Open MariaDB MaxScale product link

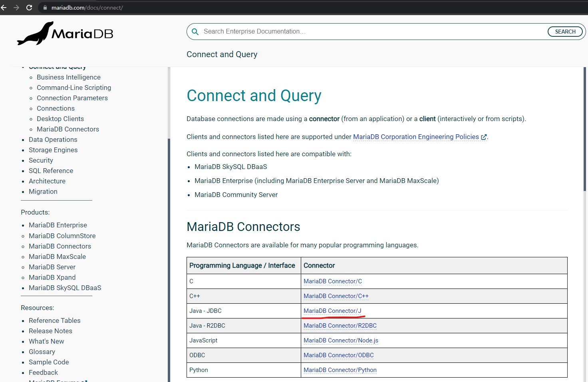(57, 257)
